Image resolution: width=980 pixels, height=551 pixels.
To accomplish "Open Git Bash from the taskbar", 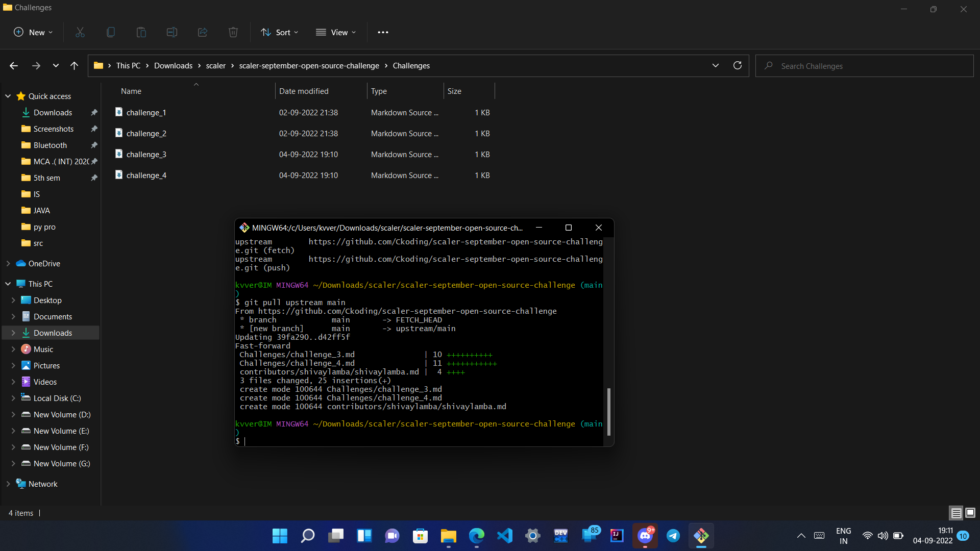I will (702, 536).
